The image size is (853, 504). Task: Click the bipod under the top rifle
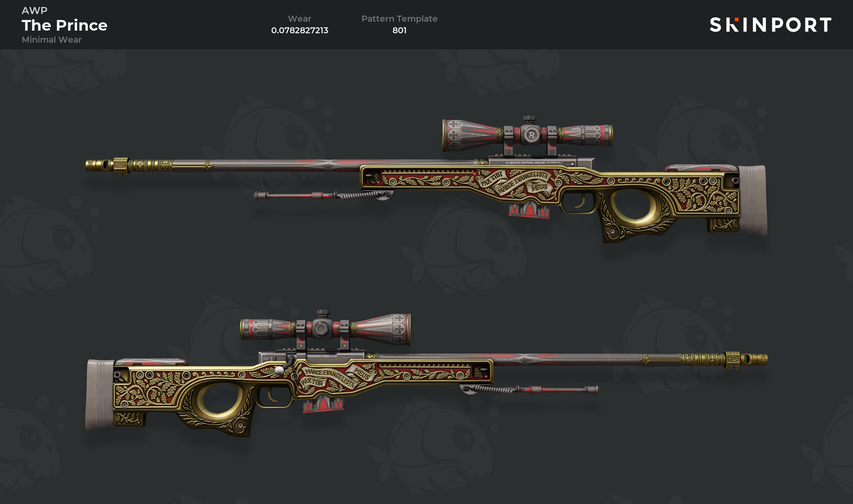[x=323, y=195]
